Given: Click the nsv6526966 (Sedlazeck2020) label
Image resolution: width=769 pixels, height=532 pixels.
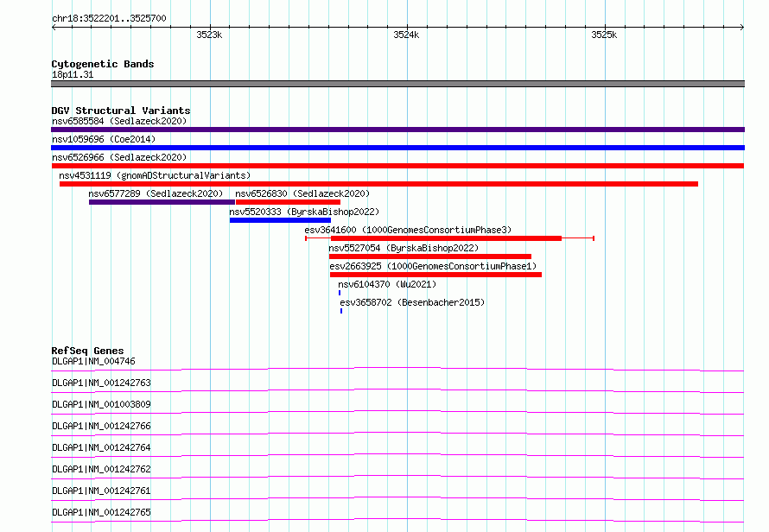Looking at the screenshot, I should click(x=119, y=157).
